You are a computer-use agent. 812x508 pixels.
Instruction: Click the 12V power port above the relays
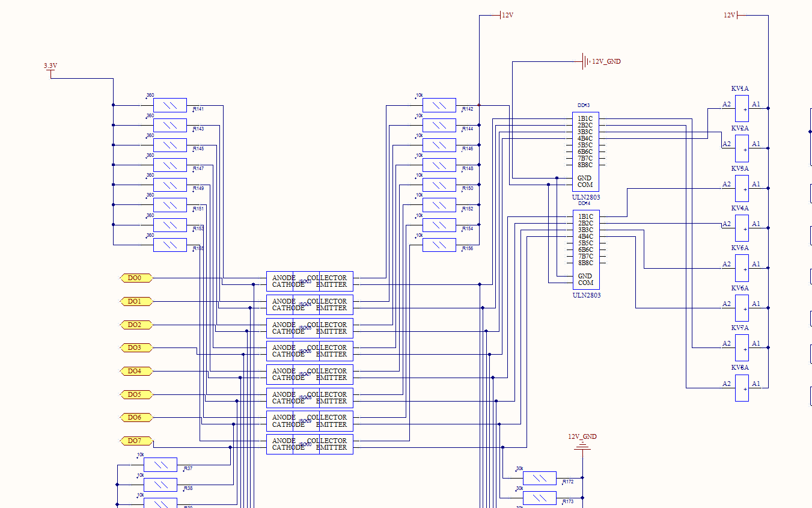[x=731, y=15]
